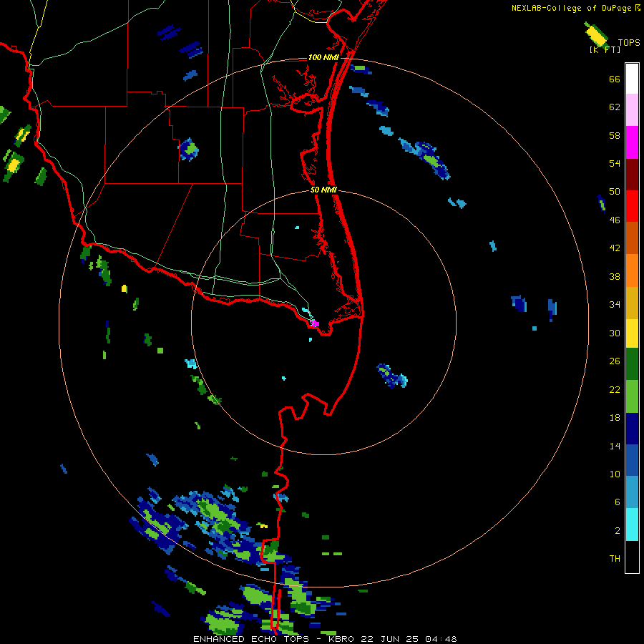Select the light green legend swatch
The width and height of the screenshot is (644, 644).
click(x=632, y=396)
